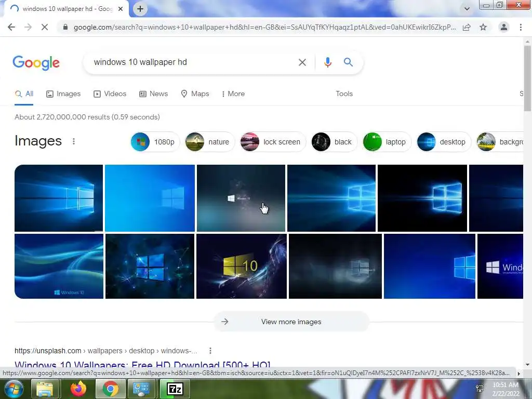This screenshot has height=399, width=532.
Task: Open the Chrome profile avatar
Action: pyautogui.click(x=504, y=27)
